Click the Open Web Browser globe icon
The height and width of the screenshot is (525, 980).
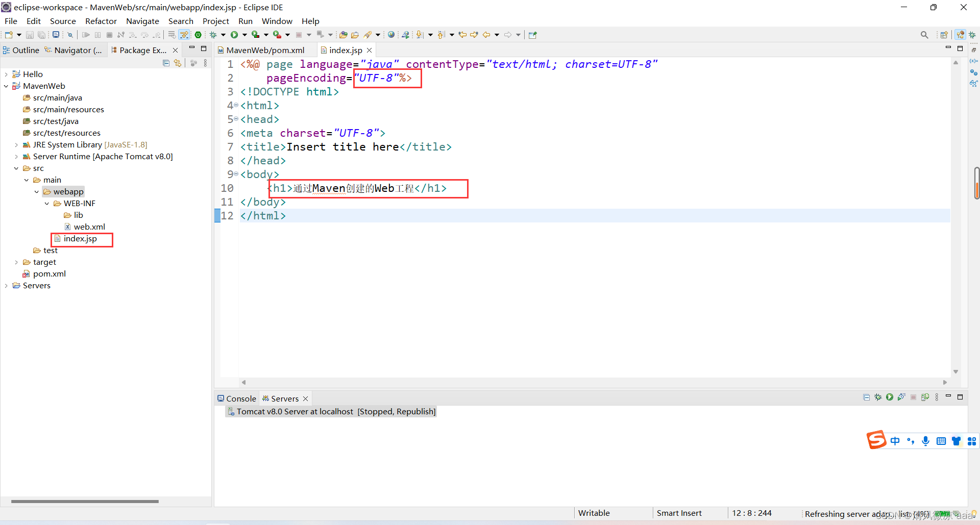click(391, 35)
